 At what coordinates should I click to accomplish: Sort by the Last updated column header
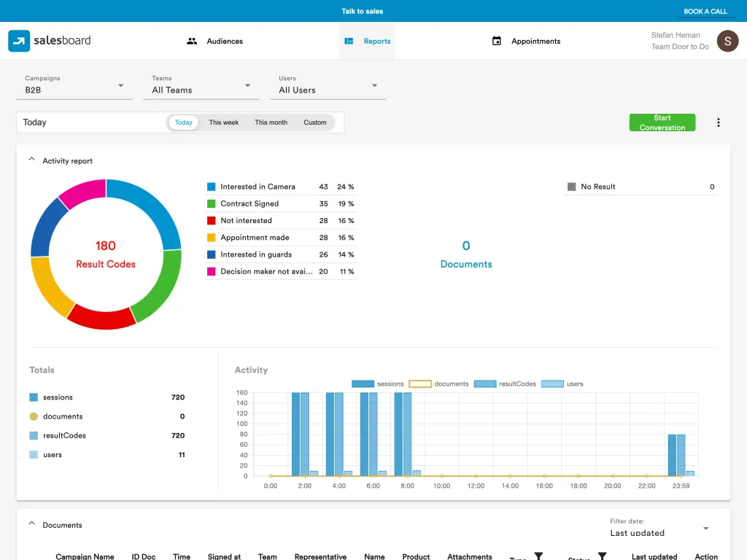point(654,556)
